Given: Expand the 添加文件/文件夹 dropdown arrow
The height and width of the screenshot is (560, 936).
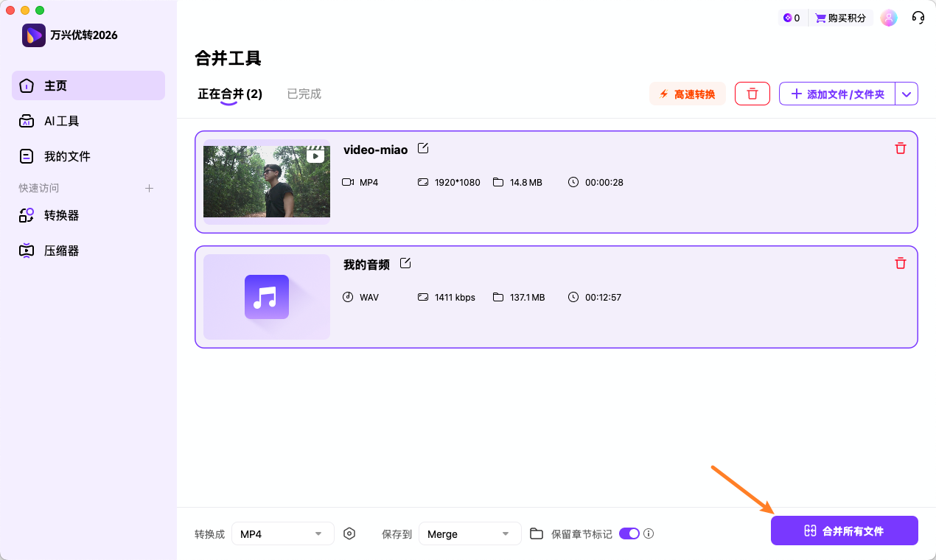Looking at the screenshot, I should click(907, 94).
